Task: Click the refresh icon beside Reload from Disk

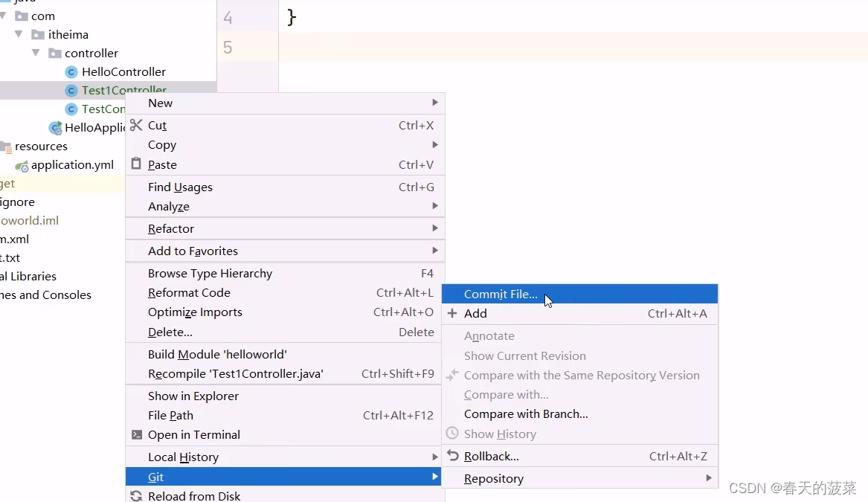Action: coord(137,495)
